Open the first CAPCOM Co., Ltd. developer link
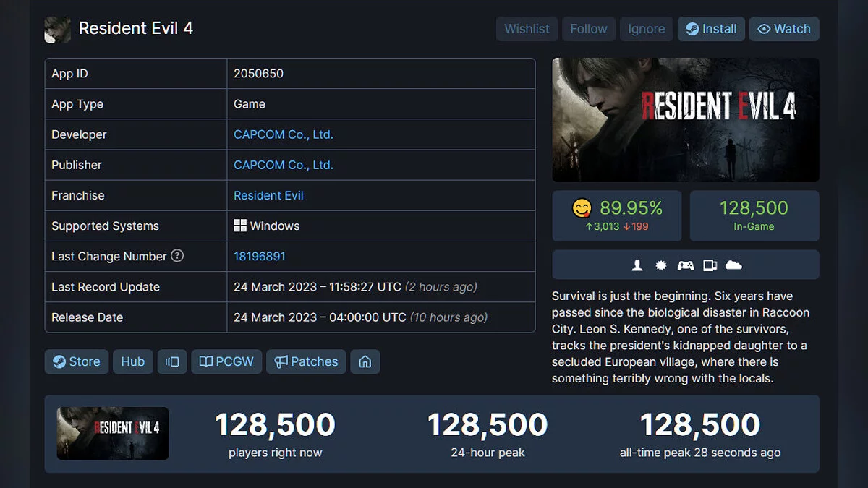The image size is (868, 488). click(x=284, y=134)
